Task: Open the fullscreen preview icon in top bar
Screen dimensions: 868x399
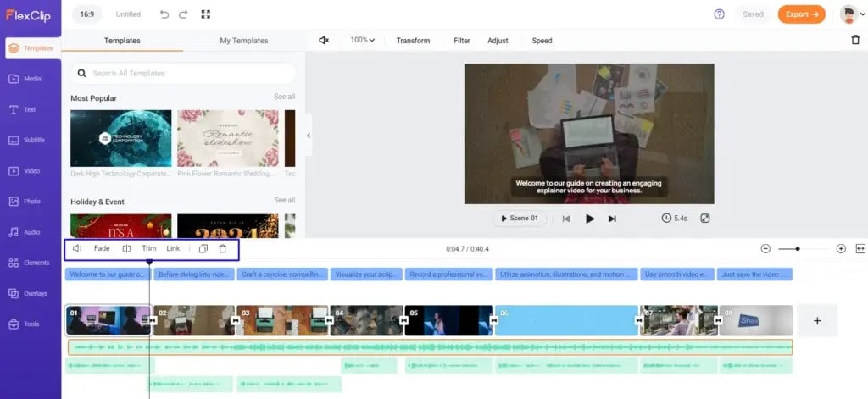Action: click(x=206, y=14)
